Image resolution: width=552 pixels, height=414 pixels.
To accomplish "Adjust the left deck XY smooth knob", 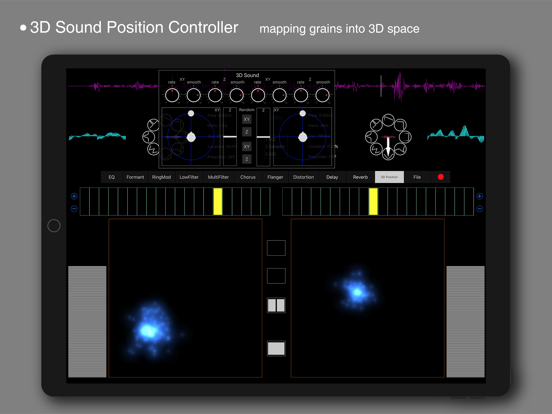I will [194, 95].
